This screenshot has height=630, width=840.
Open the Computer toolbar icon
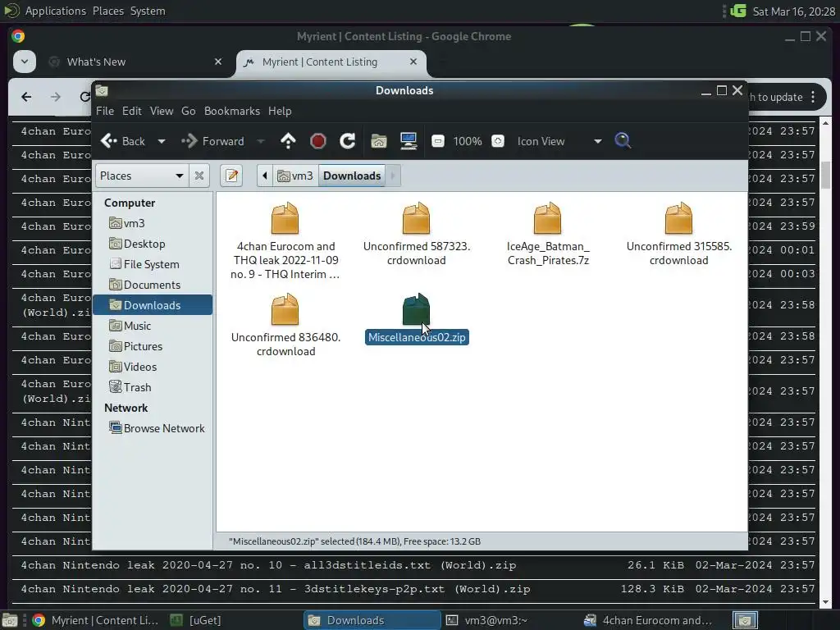409,141
